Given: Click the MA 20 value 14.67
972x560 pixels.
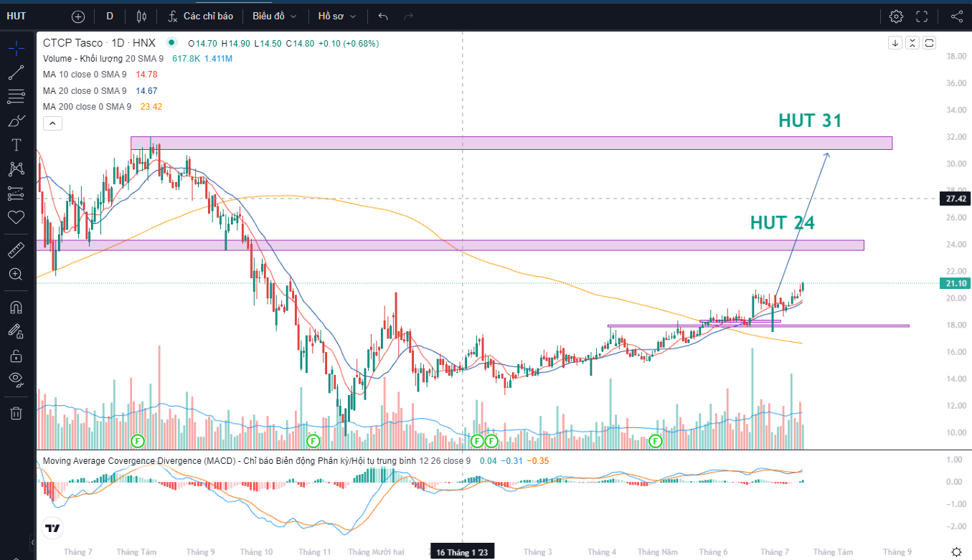Looking at the screenshot, I should pyautogui.click(x=146, y=91).
